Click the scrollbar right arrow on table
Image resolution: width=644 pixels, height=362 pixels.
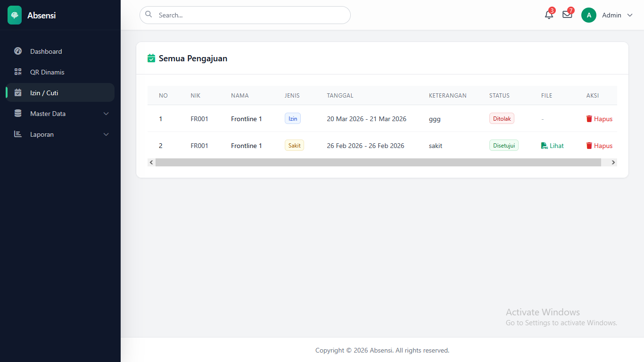613,162
